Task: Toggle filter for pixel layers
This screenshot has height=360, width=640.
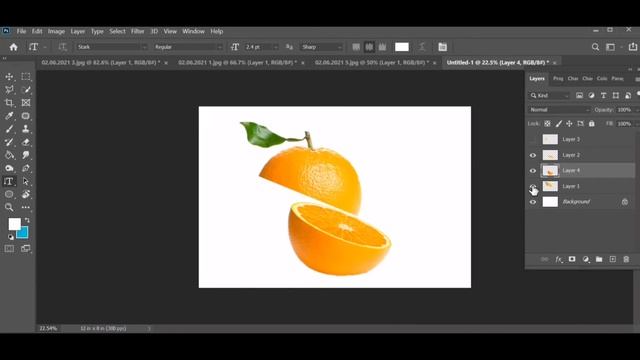Action: tap(579, 96)
